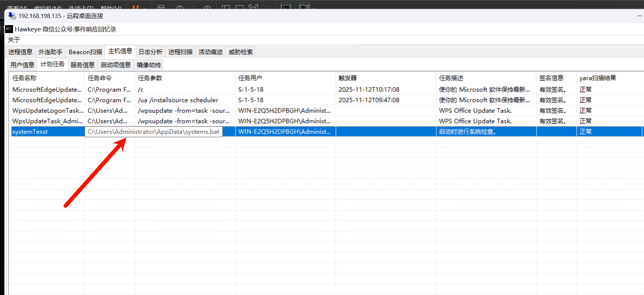
Task: Select the systemTesst task row
Action: pyautogui.click(x=30, y=132)
